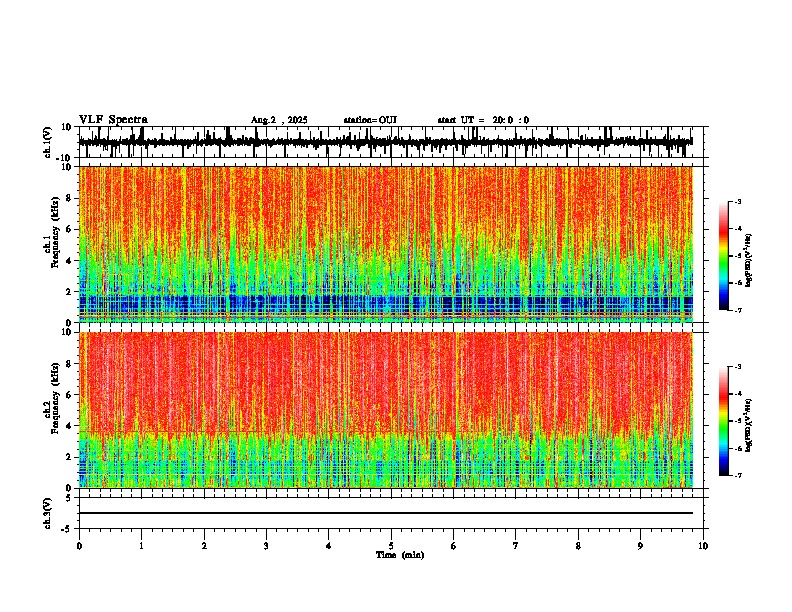Click time axis tick label 3

(x=266, y=546)
